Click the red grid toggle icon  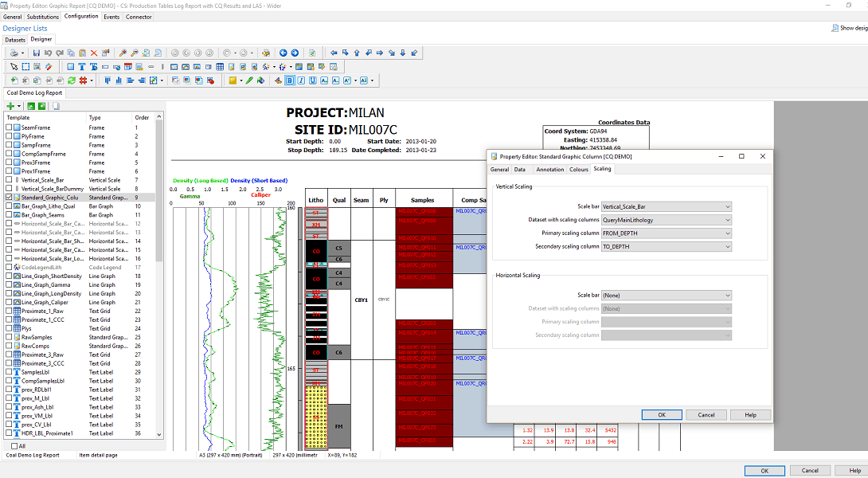[82, 80]
